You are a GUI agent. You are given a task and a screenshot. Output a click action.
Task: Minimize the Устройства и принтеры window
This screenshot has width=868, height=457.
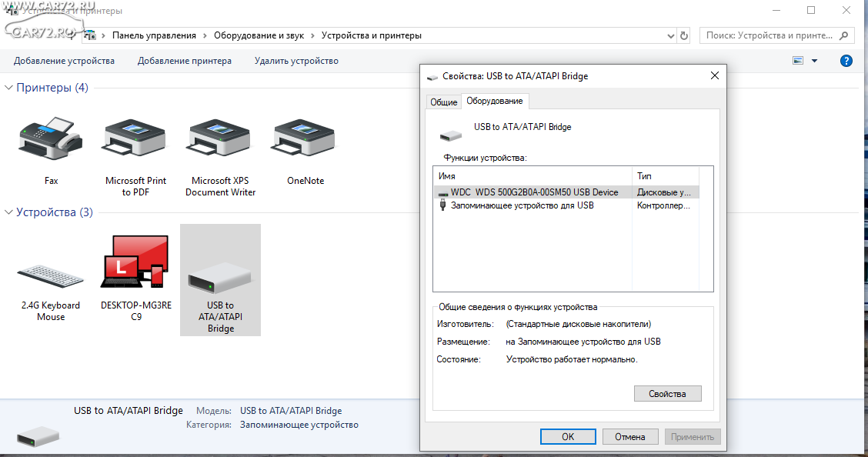pos(776,10)
